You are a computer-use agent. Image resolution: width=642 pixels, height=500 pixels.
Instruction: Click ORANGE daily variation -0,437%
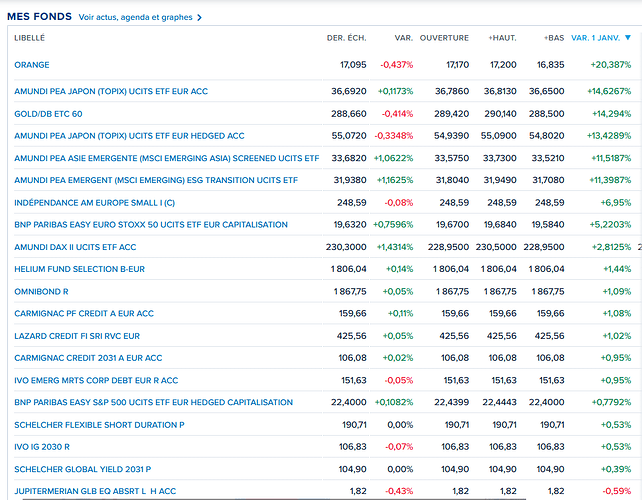pyautogui.click(x=397, y=65)
